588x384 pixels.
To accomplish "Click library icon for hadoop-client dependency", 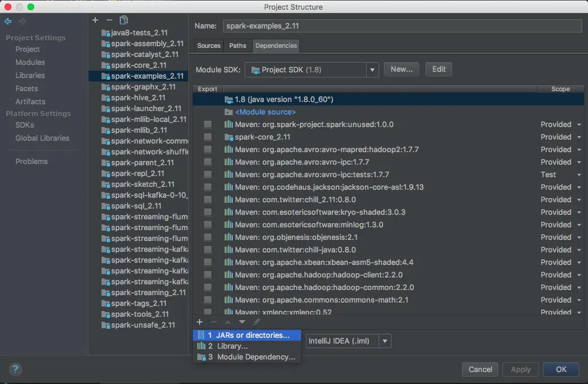I will pos(228,275).
